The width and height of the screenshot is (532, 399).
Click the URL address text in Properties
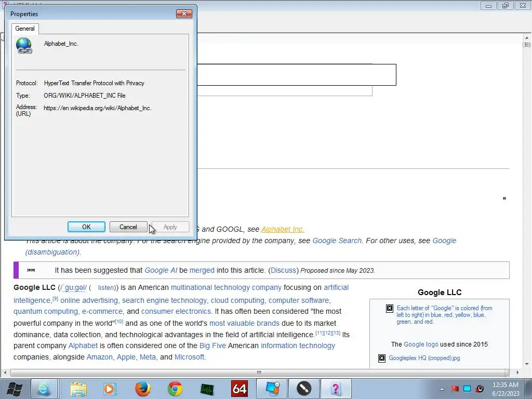pos(97,108)
